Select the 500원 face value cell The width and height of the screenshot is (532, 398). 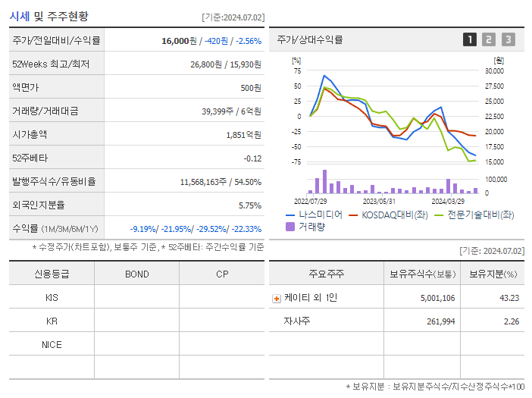pyautogui.click(x=251, y=88)
